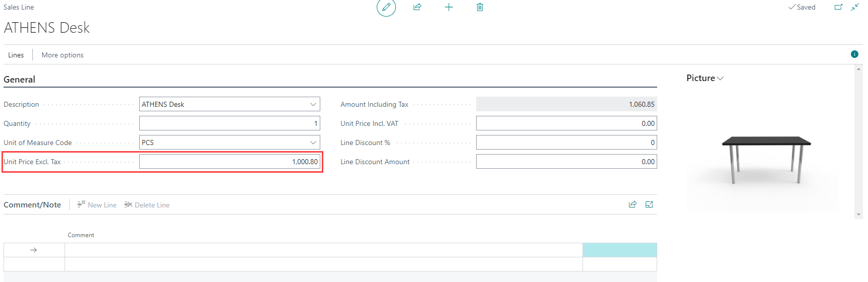The width and height of the screenshot is (868, 282).
Task: Expand the Picture factbox chevron
Action: pos(720,79)
